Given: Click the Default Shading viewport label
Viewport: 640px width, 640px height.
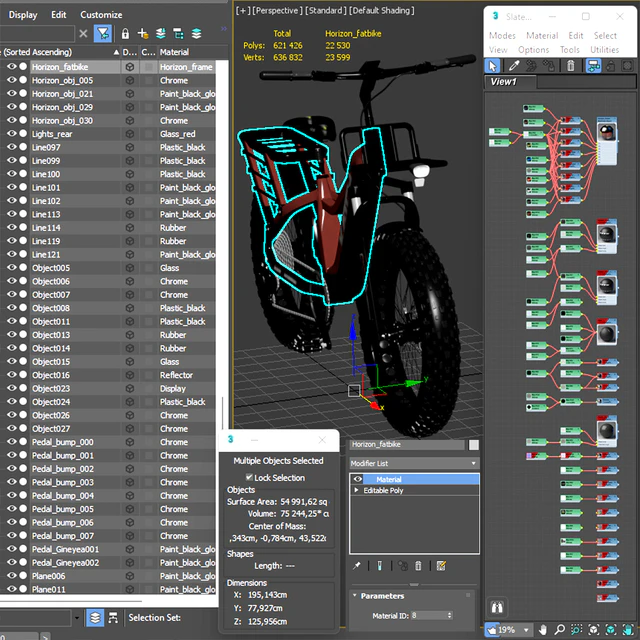Looking at the screenshot, I should click(382, 9).
